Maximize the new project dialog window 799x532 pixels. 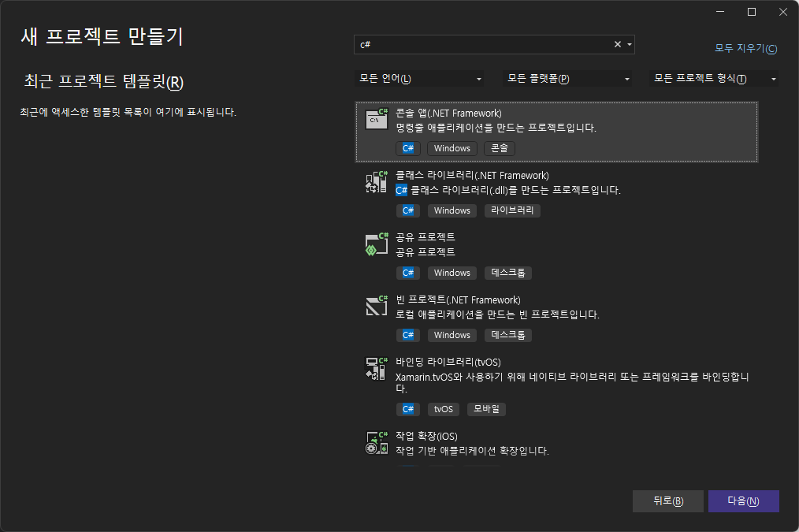752,12
